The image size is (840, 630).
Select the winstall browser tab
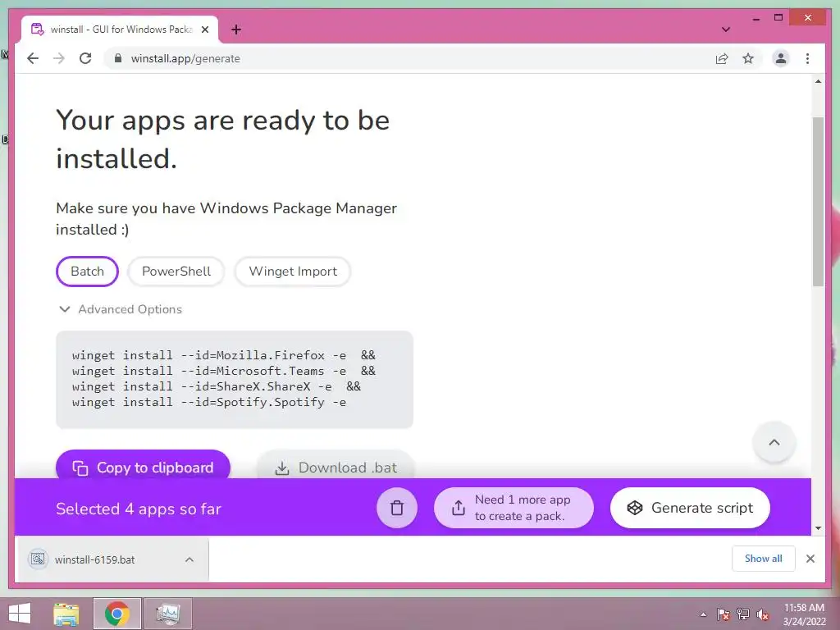coord(120,30)
